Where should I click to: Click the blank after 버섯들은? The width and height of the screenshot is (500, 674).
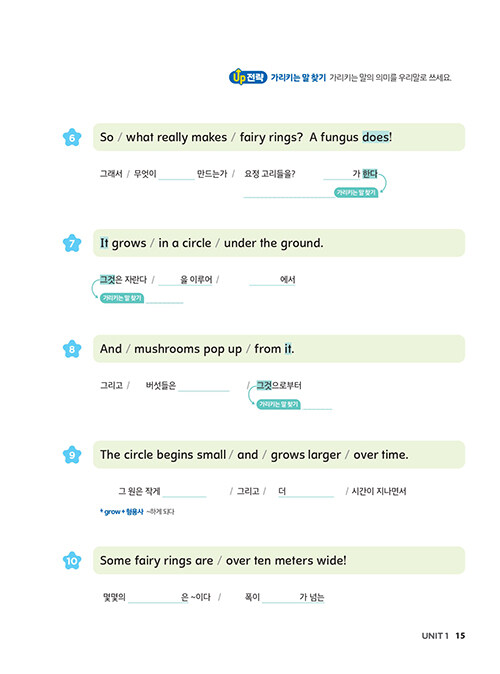point(204,386)
